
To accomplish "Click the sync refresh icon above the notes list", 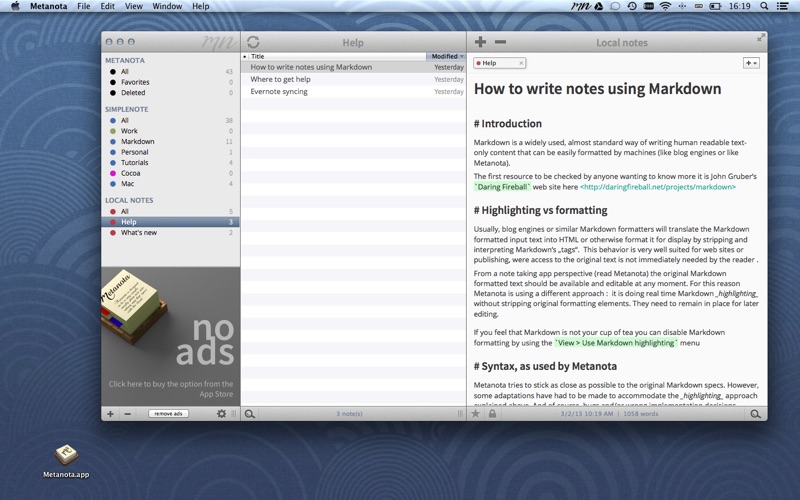I will [x=253, y=42].
